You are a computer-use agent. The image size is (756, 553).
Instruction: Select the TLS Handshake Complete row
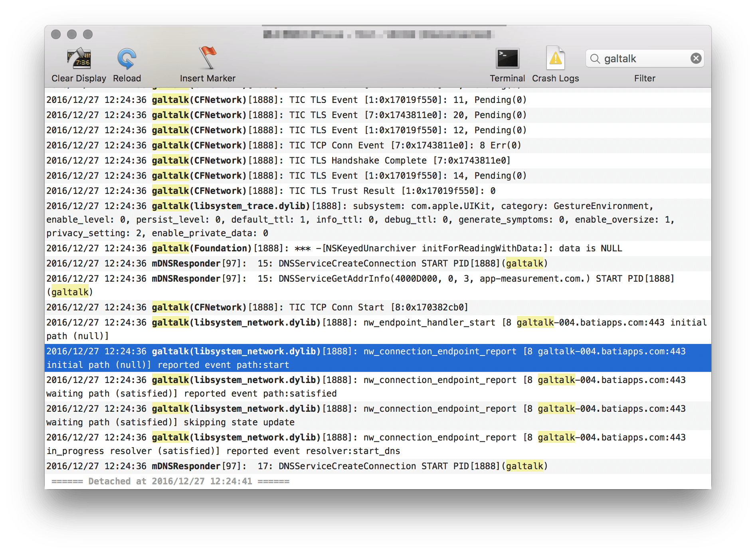tap(378, 161)
